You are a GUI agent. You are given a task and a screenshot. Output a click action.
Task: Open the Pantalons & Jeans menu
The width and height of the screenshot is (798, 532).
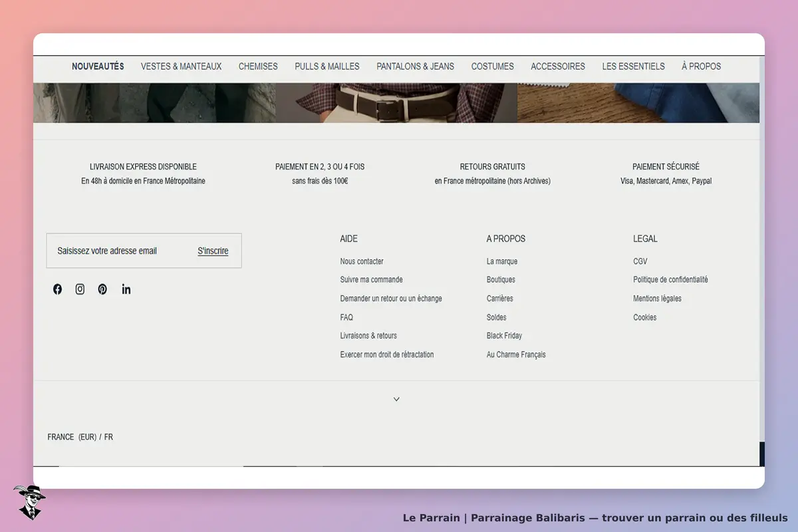point(416,66)
